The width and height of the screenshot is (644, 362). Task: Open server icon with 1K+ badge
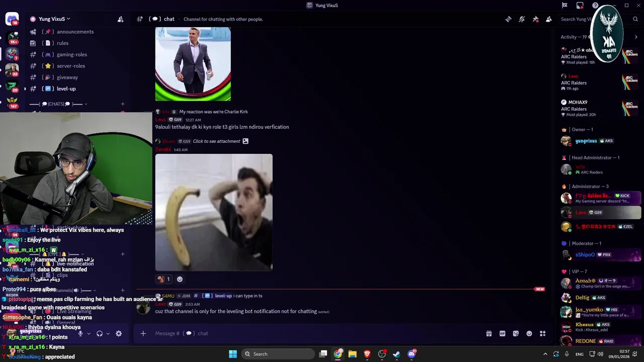click(x=12, y=37)
